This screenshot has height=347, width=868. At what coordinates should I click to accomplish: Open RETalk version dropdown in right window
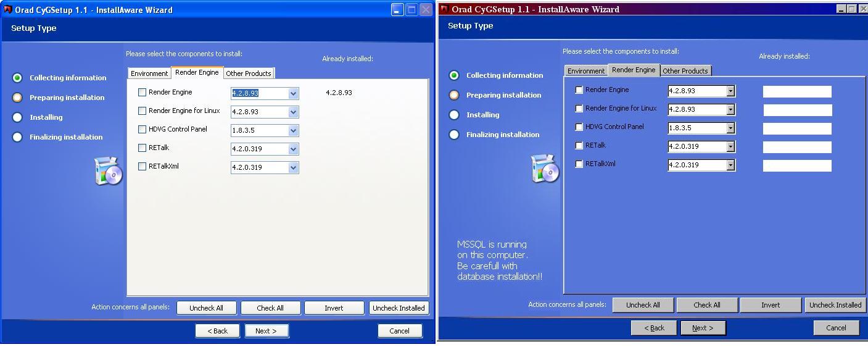[x=730, y=146]
